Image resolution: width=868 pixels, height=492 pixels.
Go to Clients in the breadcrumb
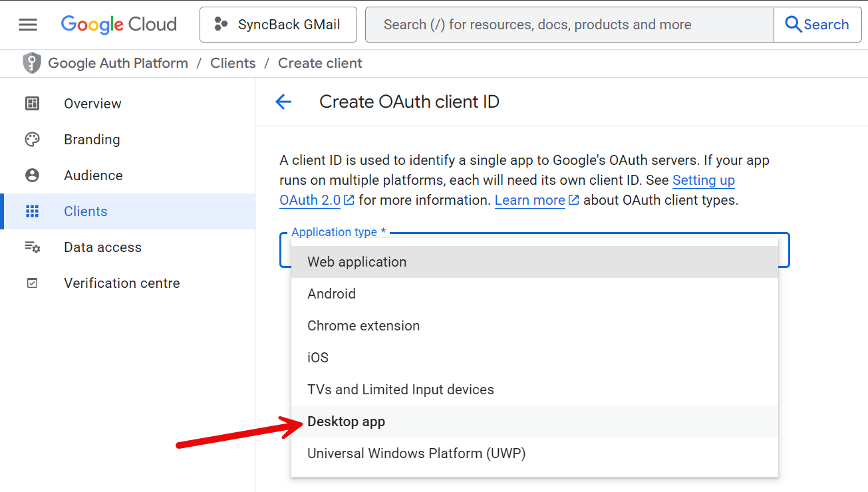(233, 63)
